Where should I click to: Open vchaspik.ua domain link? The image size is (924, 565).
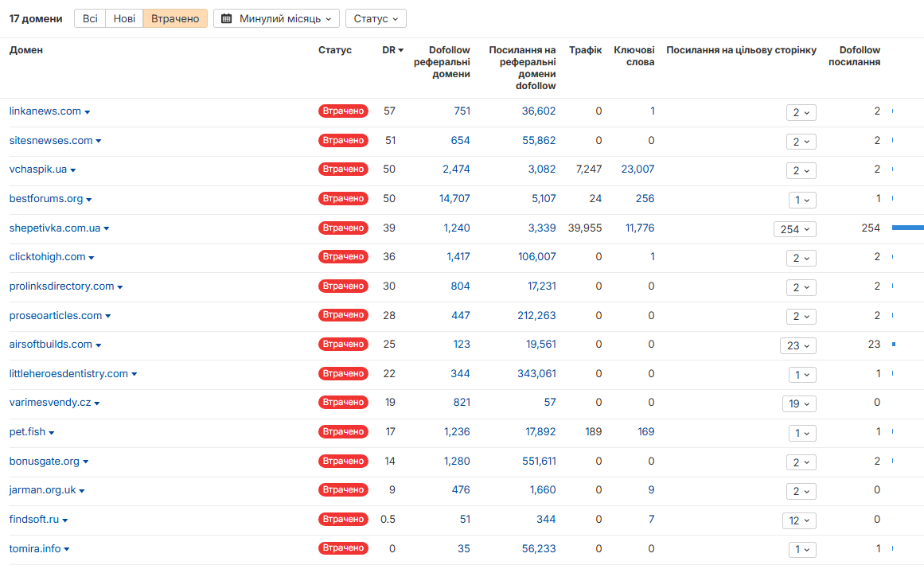tap(37, 169)
